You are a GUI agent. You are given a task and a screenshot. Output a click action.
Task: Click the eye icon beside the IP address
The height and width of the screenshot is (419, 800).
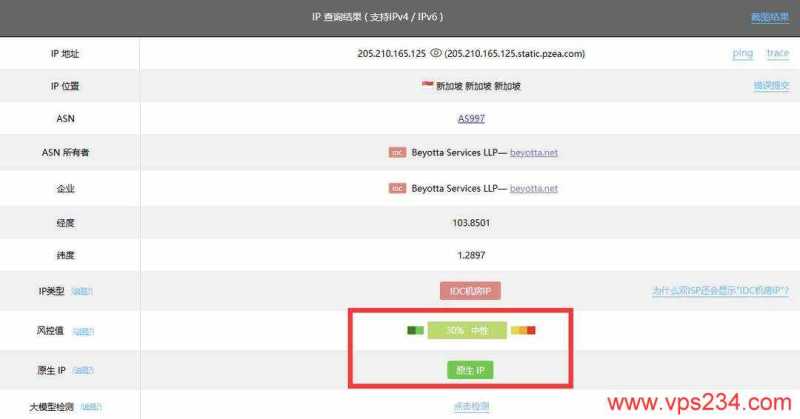(436, 54)
